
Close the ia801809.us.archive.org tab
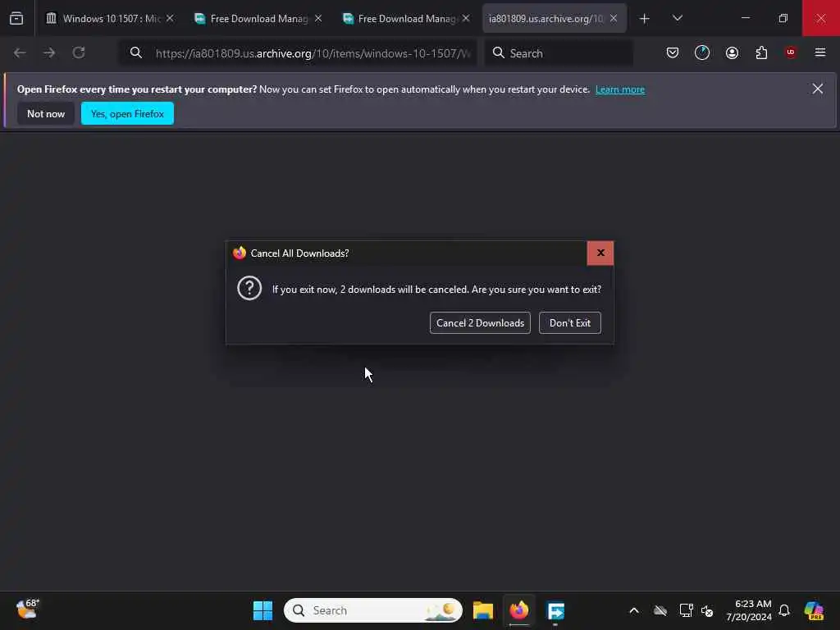click(614, 18)
